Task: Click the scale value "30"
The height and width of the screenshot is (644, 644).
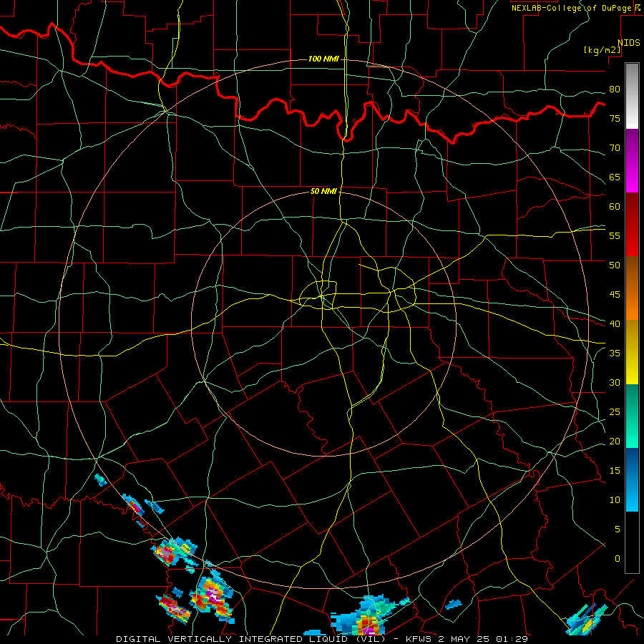Action: tap(615, 382)
